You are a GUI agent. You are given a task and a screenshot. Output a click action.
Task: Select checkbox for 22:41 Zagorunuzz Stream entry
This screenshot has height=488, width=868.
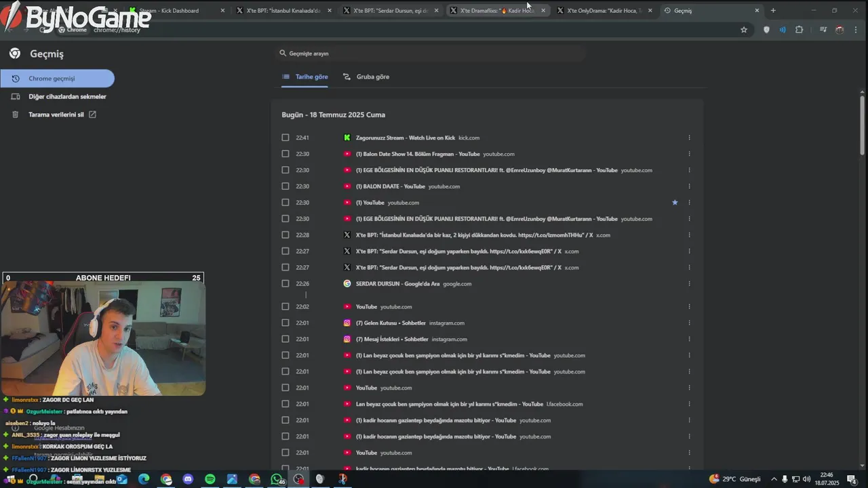tap(285, 138)
